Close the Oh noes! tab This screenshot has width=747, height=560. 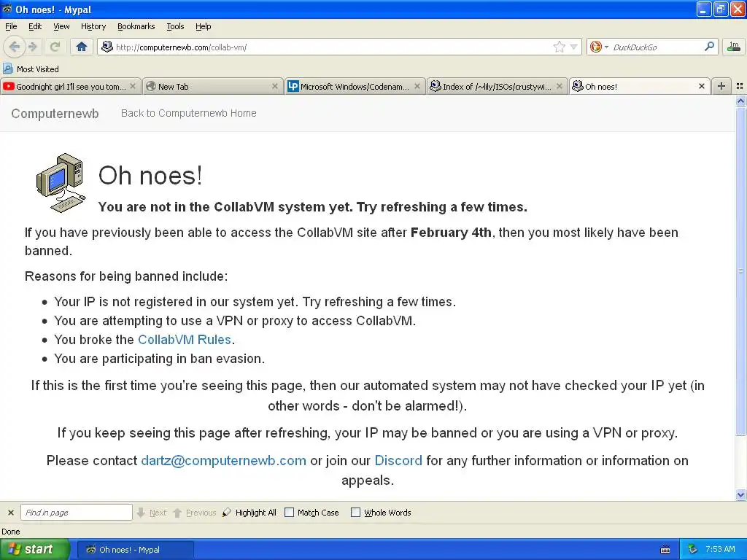tap(702, 86)
